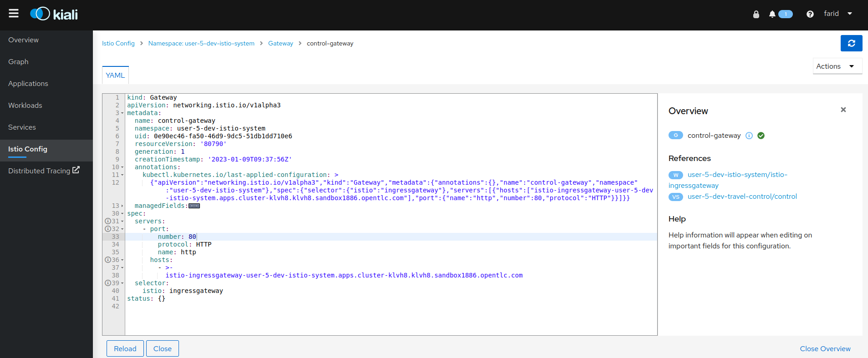
Task: Expand the Actions dropdown
Action: pyautogui.click(x=837, y=66)
